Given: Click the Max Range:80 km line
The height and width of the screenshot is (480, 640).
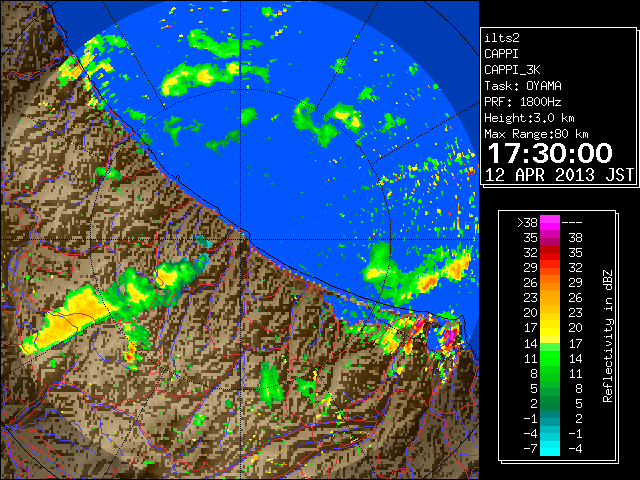Looking at the screenshot, I should coord(536,134).
